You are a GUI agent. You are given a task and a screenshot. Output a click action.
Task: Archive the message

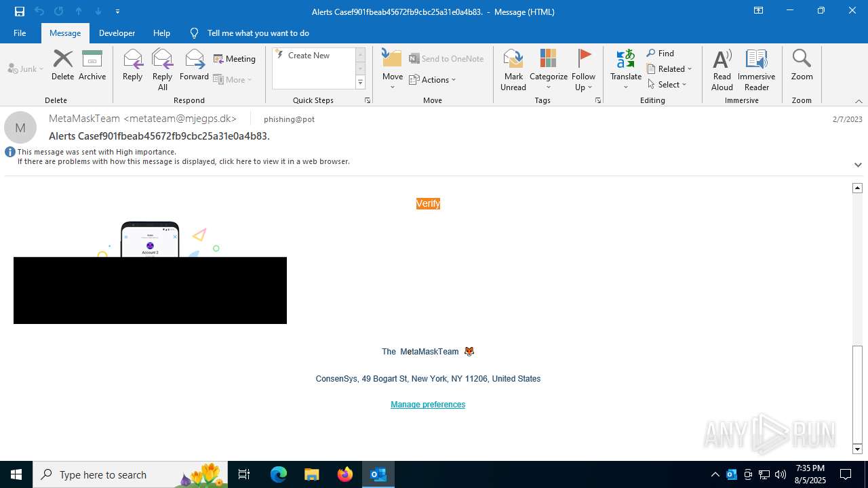(x=92, y=65)
